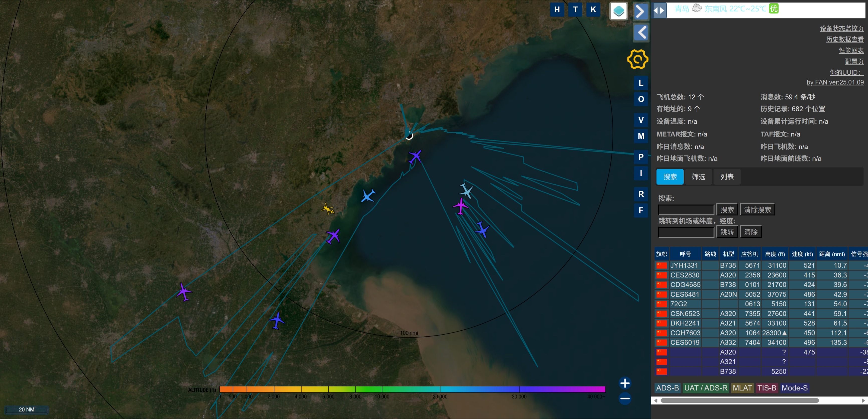The width and height of the screenshot is (868, 419).
Task: Click the China flag beside CES6019
Action: pos(661,343)
